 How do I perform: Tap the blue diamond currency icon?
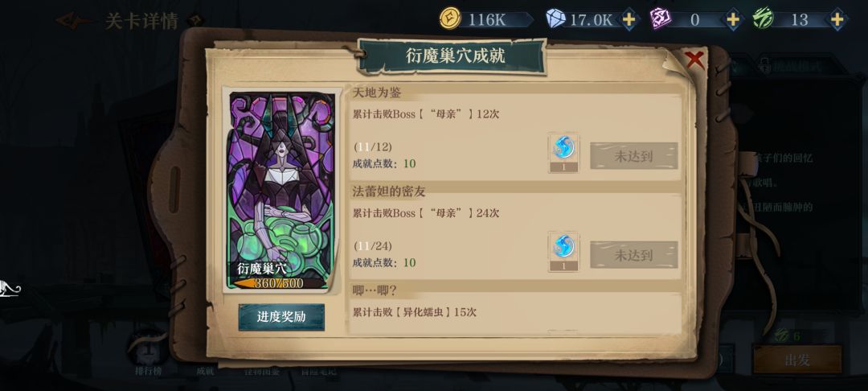point(555,20)
